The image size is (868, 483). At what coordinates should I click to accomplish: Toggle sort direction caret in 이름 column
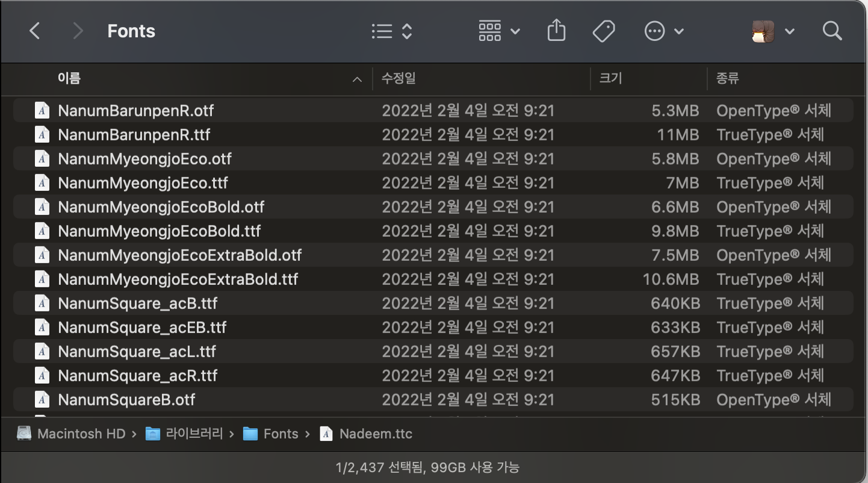(x=357, y=79)
